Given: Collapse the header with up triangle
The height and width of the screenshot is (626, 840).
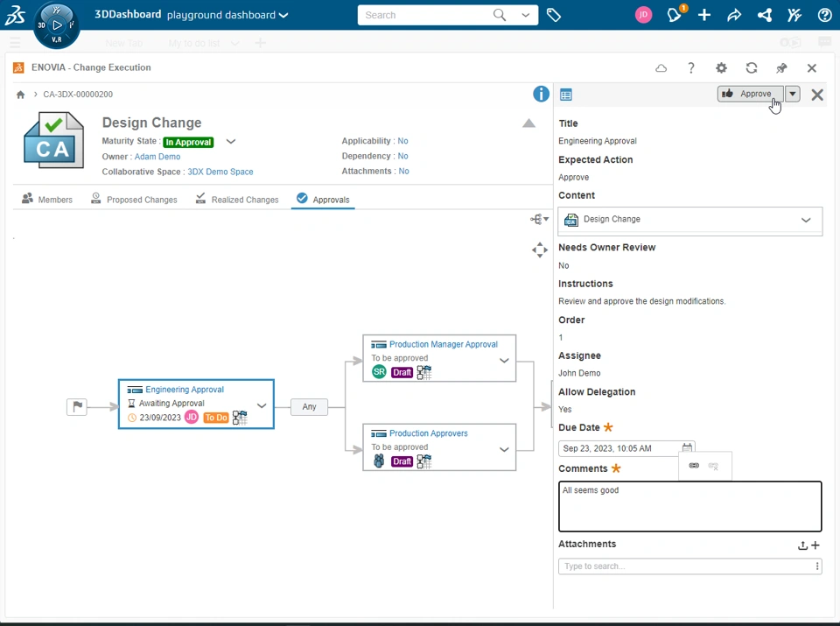Looking at the screenshot, I should pos(528,123).
